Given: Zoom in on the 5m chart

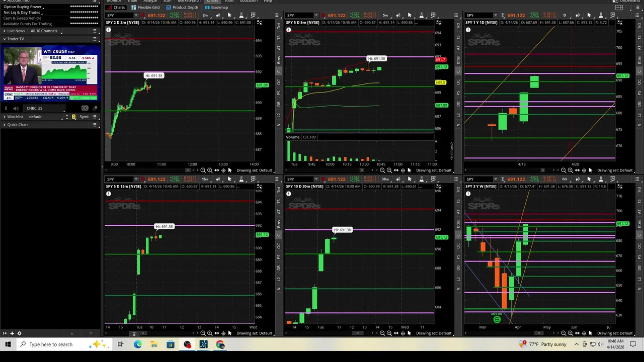Looking at the screenshot, I should pos(389,170).
